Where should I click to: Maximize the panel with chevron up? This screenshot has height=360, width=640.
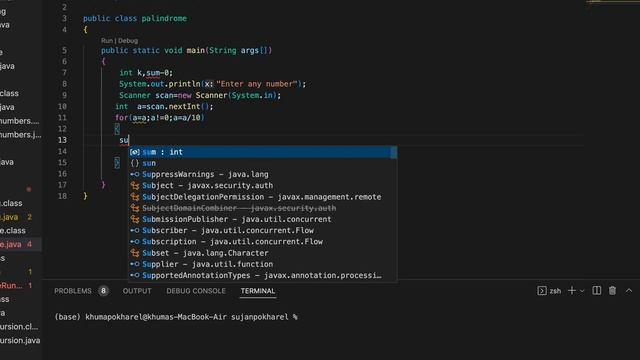629,291
